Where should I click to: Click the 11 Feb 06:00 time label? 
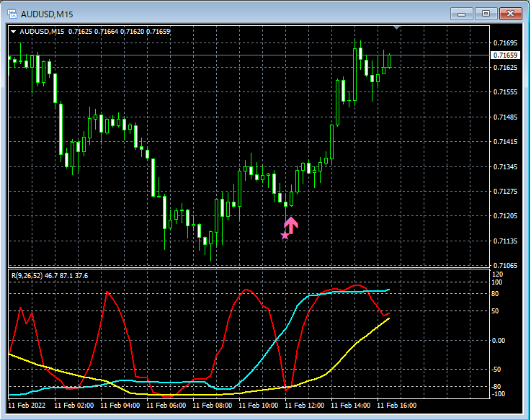point(166,406)
